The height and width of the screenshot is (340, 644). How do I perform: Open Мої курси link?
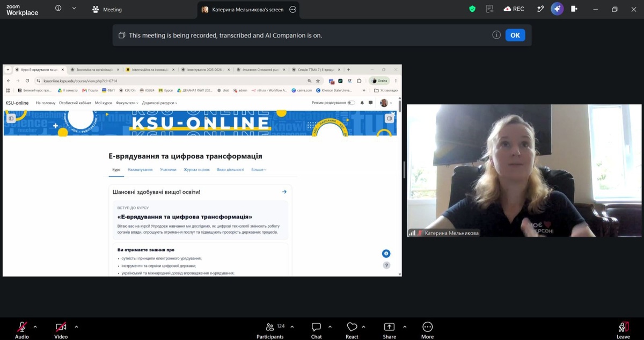[x=104, y=103]
